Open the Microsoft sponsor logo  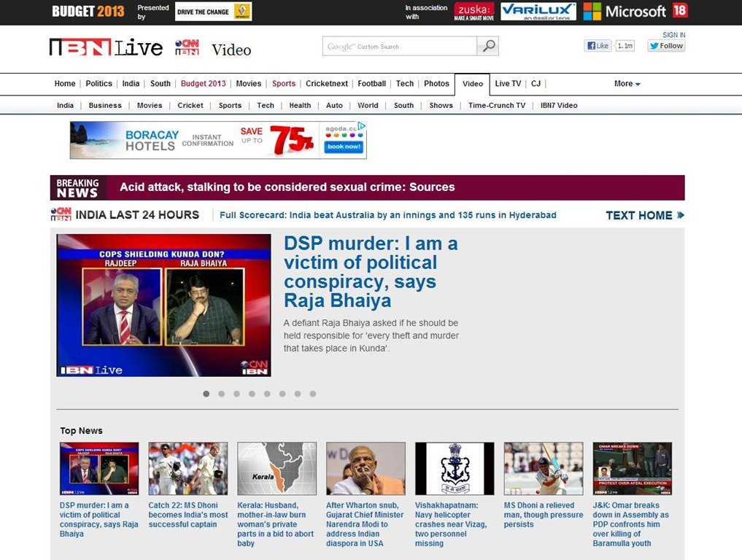pos(625,11)
